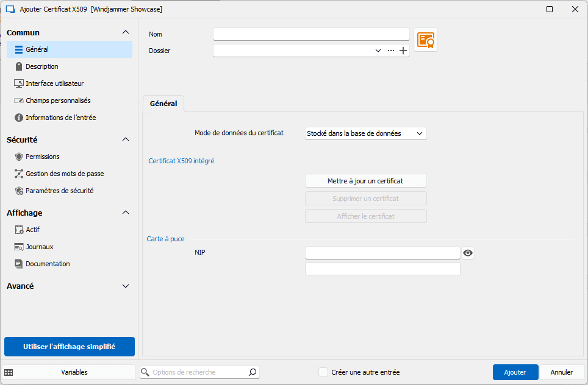The image size is (588, 385).
Task: Click the Actif icon under Affichage
Action: pos(20,230)
